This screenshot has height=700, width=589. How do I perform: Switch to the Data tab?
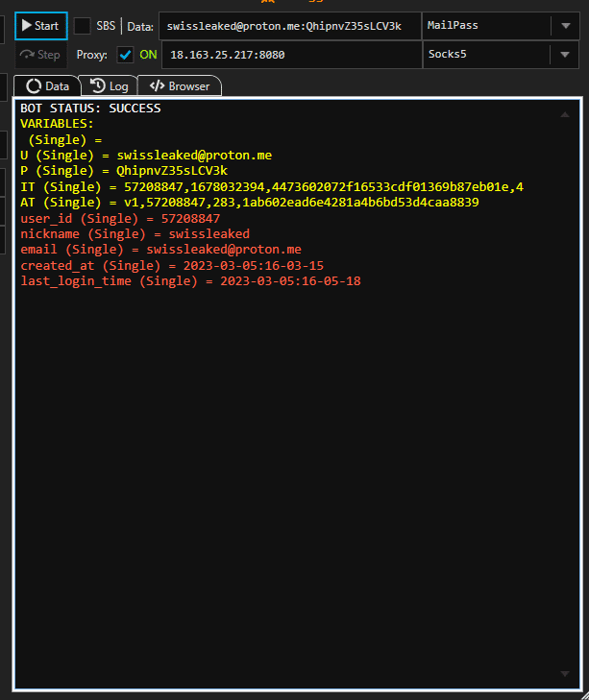coord(47,85)
